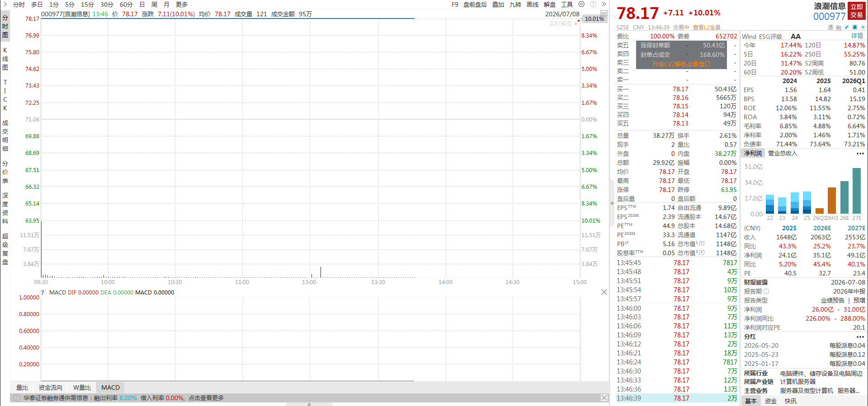The width and height of the screenshot is (868, 406).
Task: Click the 报告期 info circle icon
Action: click(766, 291)
